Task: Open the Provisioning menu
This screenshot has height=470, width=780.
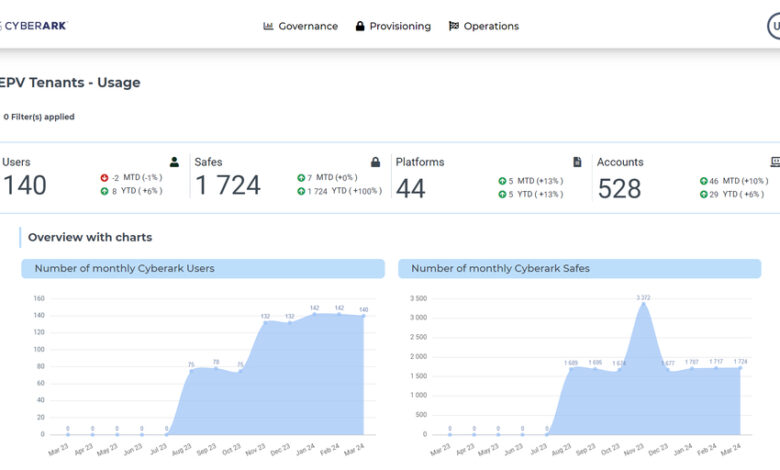Action: pos(399,26)
